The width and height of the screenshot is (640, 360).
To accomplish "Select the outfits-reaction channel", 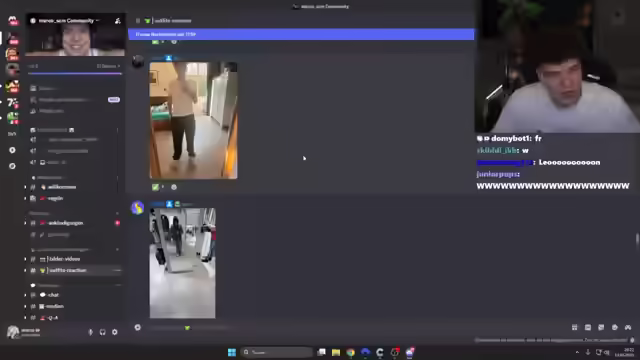I will 68,270.
